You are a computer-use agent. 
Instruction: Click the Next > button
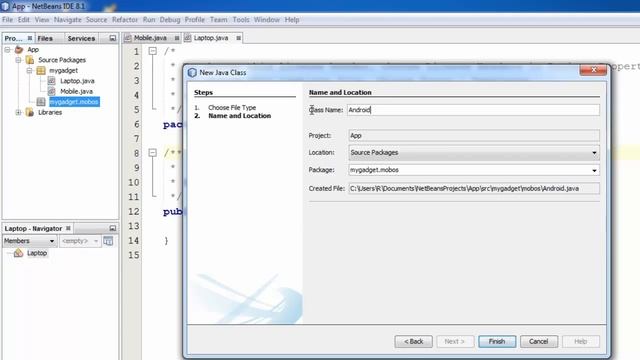[x=455, y=341]
